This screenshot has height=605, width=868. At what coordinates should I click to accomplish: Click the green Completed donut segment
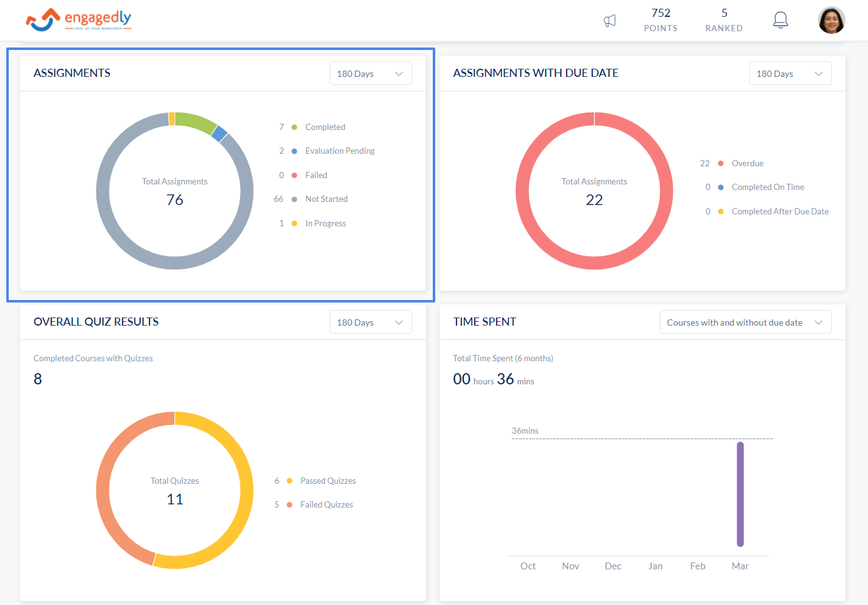[194, 121]
